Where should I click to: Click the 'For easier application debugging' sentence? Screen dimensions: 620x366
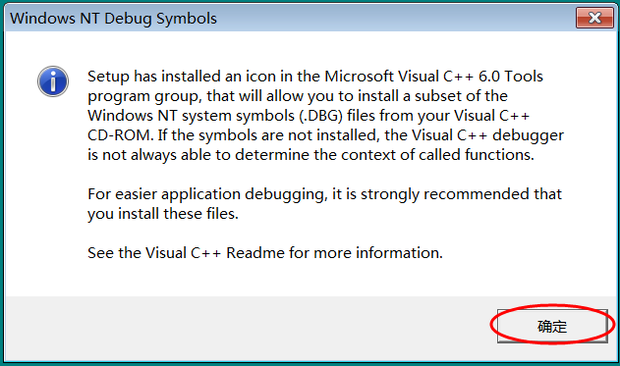click(x=207, y=194)
